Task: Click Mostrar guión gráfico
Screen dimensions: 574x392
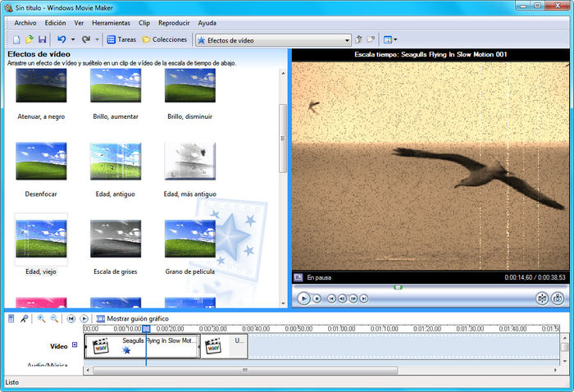Action: 132,318
